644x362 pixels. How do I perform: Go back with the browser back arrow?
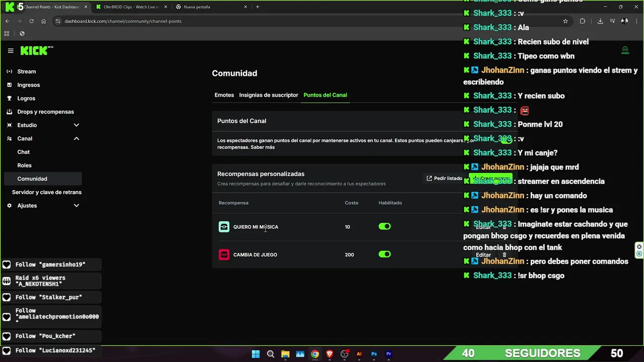coord(7,21)
